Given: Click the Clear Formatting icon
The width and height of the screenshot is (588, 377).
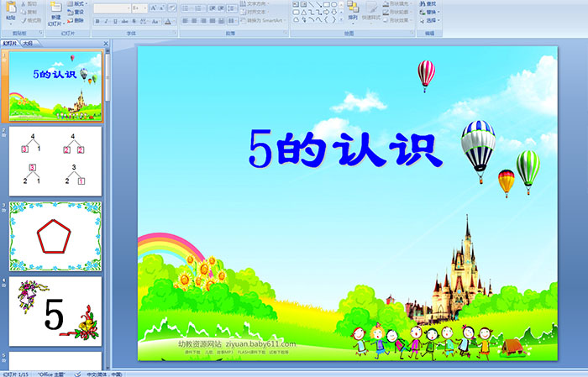Looking at the screenshot, I should point(172,8).
